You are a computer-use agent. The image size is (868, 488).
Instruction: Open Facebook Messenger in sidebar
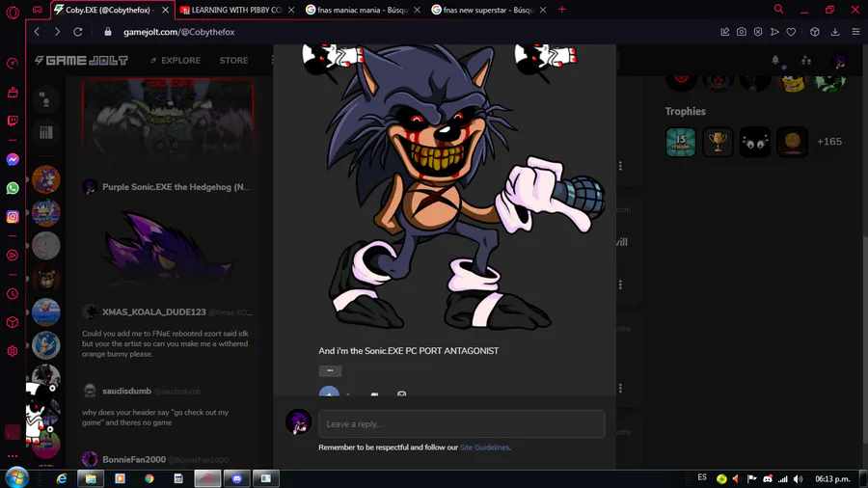point(13,159)
